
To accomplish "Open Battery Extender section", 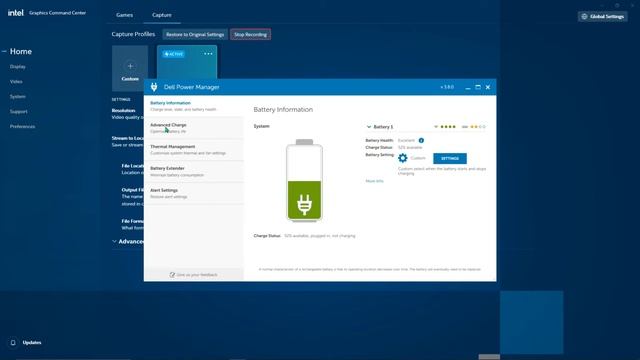I will tap(194, 171).
